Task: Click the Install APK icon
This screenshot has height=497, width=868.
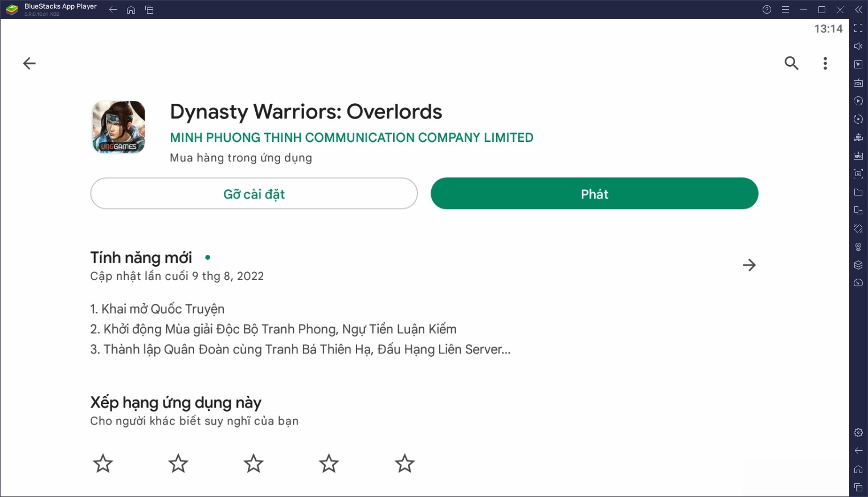Action: click(x=858, y=156)
